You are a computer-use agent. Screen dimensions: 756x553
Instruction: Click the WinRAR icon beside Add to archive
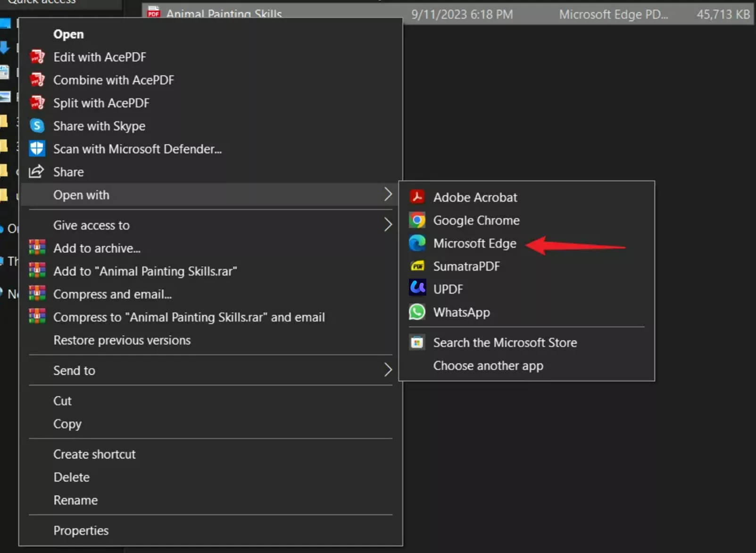[x=37, y=248]
